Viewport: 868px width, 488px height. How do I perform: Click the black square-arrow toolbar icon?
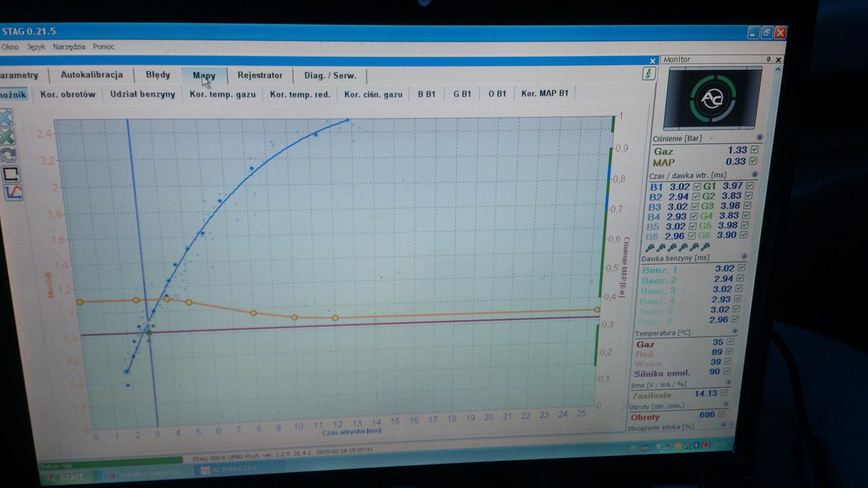point(11,174)
